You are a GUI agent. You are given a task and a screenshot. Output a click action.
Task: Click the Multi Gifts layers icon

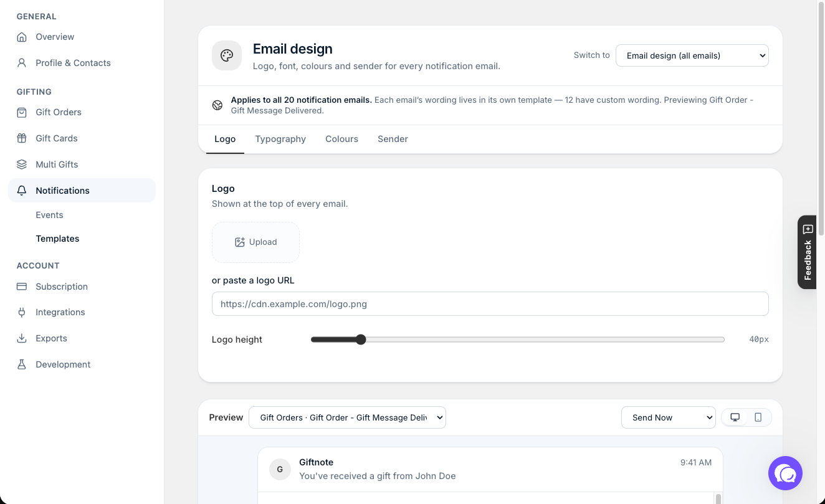coord(22,164)
